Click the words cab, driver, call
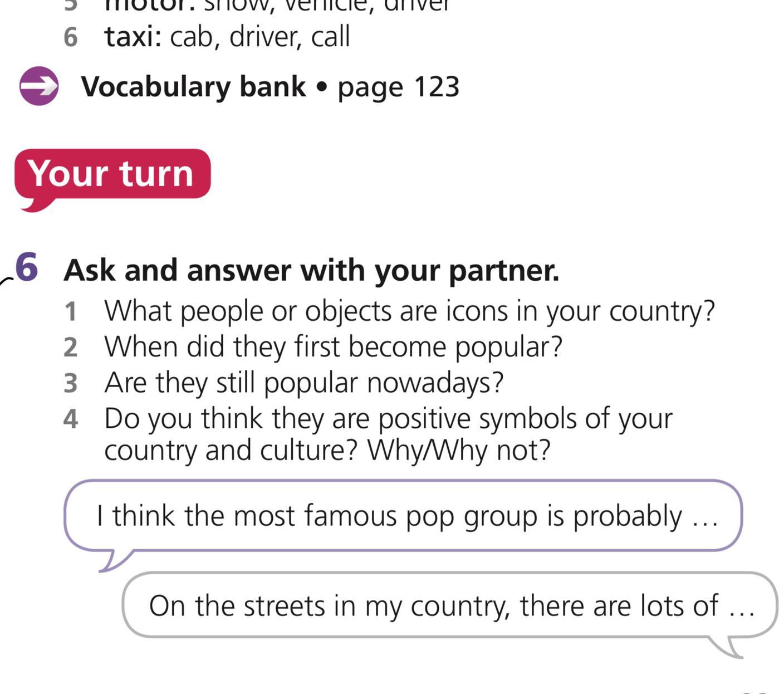 259,37
